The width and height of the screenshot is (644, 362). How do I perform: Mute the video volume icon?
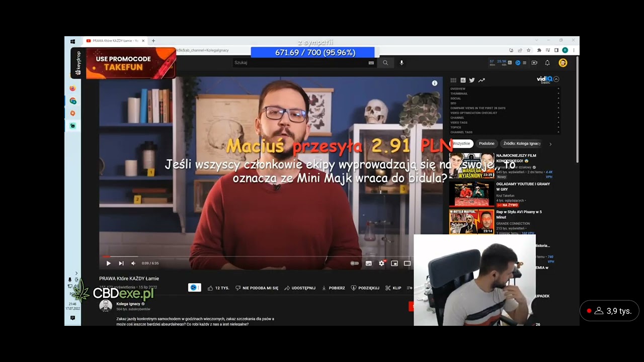coord(133,263)
